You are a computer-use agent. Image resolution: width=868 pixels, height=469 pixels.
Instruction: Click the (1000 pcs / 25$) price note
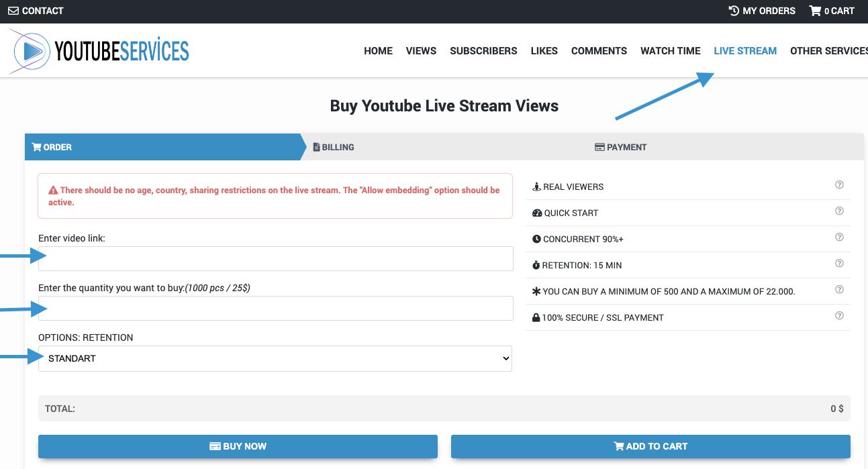tap(218, 288)
